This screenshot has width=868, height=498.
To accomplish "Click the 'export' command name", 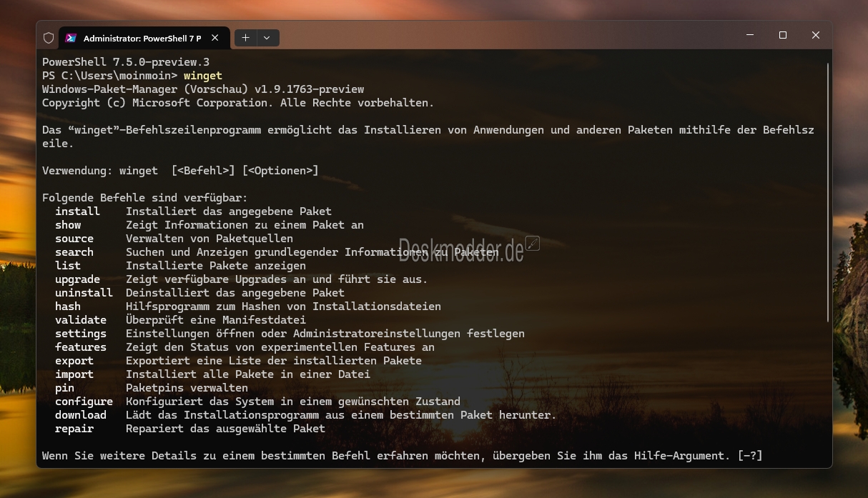I will tap(74, 361).
